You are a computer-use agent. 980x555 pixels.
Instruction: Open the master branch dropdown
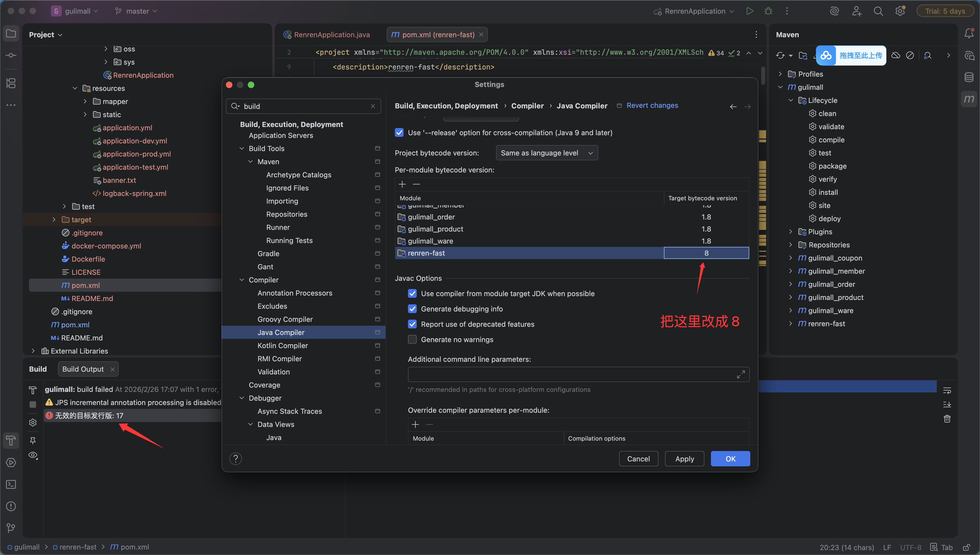click(x=136, y=11)
